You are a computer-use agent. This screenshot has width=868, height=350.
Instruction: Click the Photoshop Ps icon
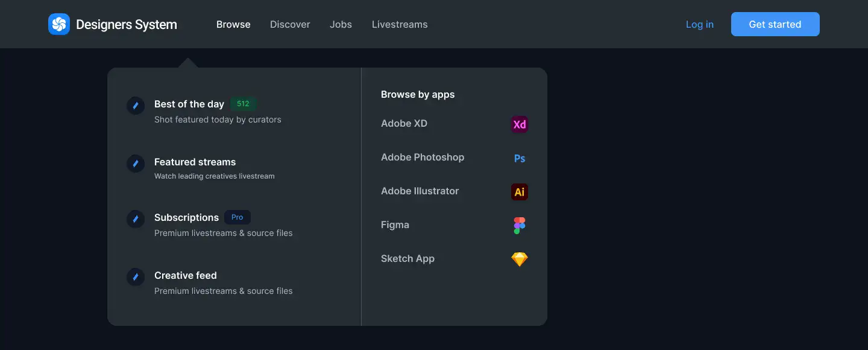click(520, 158)
